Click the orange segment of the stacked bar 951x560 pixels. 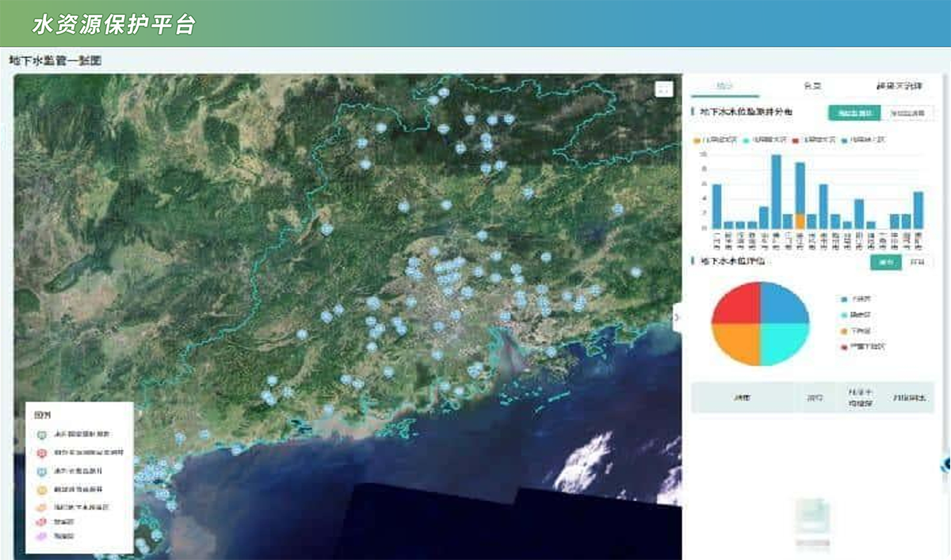pos(800,221)
